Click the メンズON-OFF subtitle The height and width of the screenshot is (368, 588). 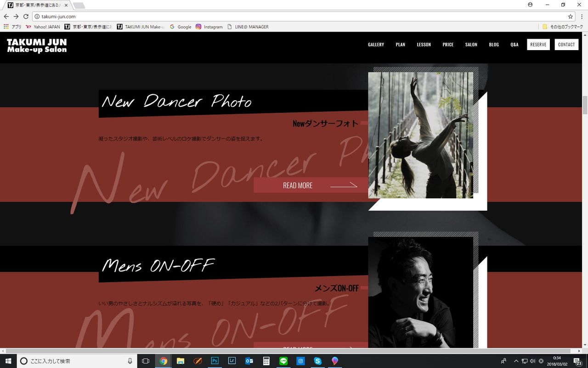point(336,288)
